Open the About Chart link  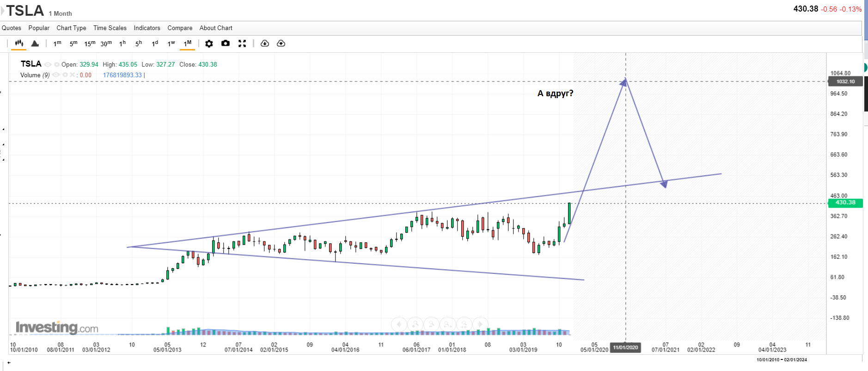(x=216, y=28)
